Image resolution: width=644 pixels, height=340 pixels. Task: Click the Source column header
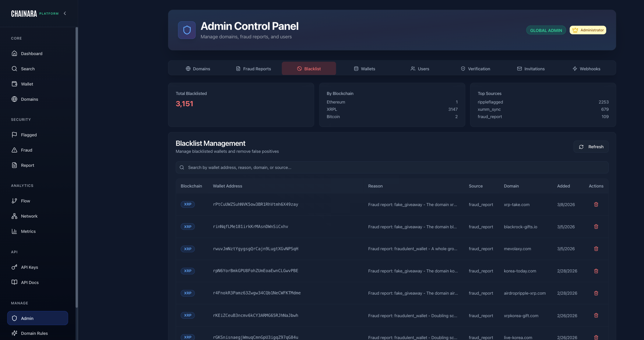(x=476, y=186)
